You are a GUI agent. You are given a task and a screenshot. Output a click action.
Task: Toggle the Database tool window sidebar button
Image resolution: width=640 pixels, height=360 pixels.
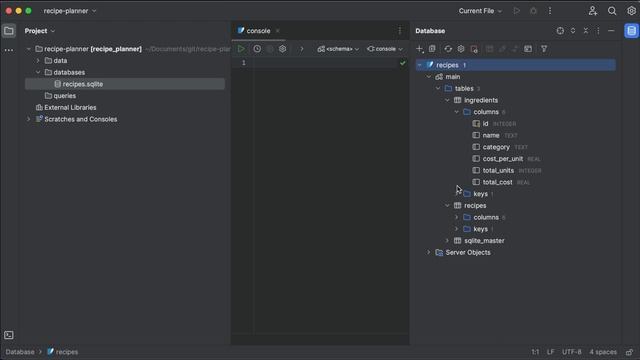pos(631,31)
